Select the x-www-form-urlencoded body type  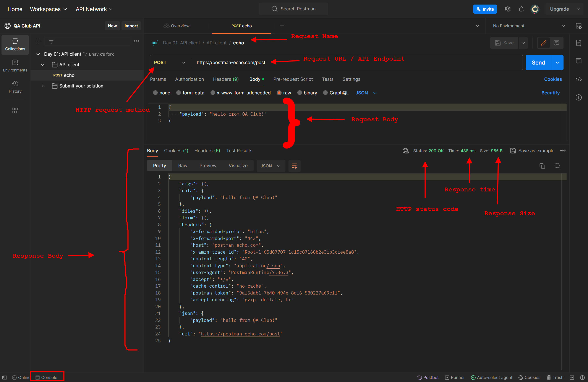point(240,93)
